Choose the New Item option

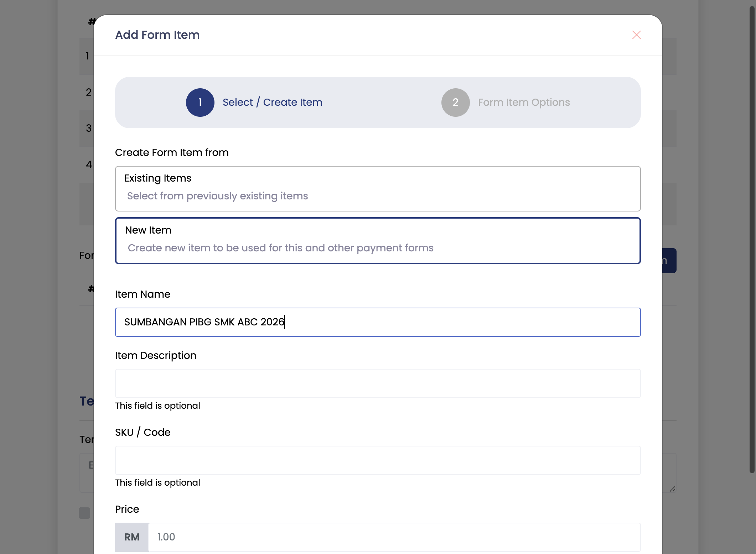click(378, 241)
